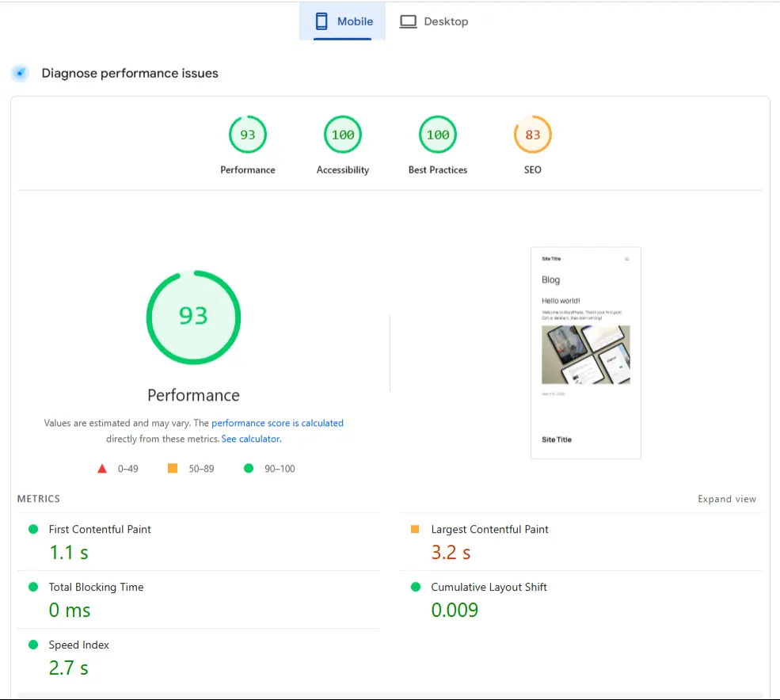Click the orange square 50–89 legend icon
This screenshot has height=700, width=780.
pos(173,468)
